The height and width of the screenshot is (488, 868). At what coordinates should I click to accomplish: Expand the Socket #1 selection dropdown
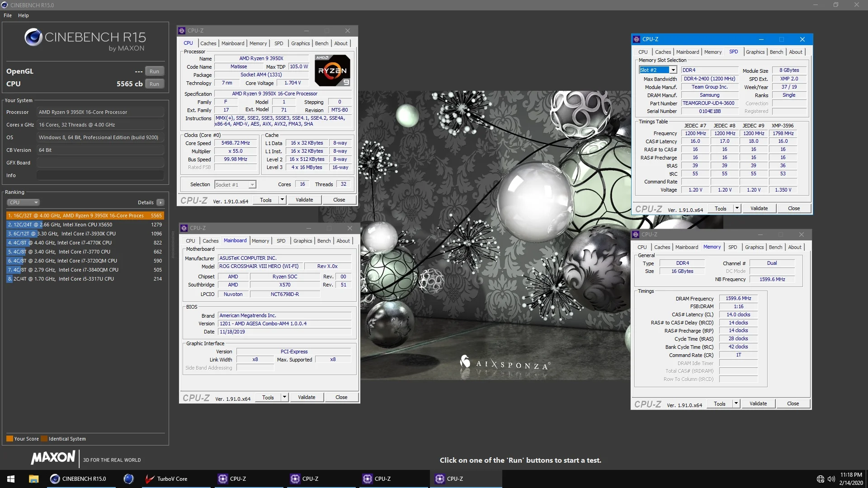pos(252,185)
